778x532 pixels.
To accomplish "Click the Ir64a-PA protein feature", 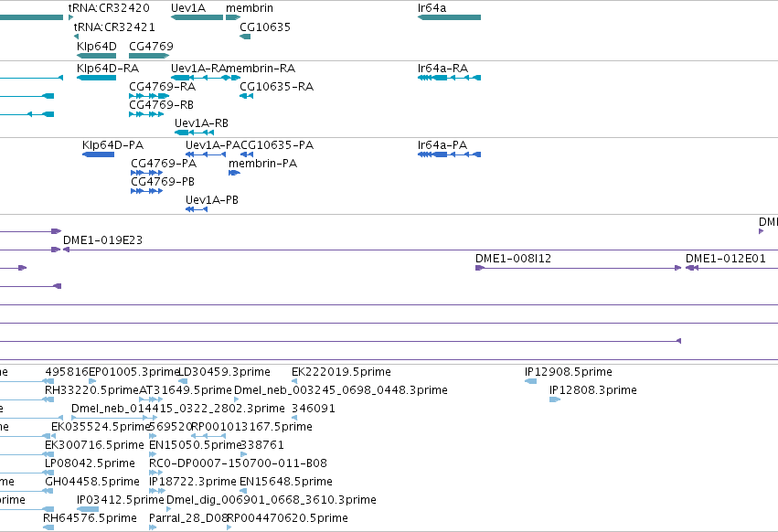I will [x=449, y=154].
